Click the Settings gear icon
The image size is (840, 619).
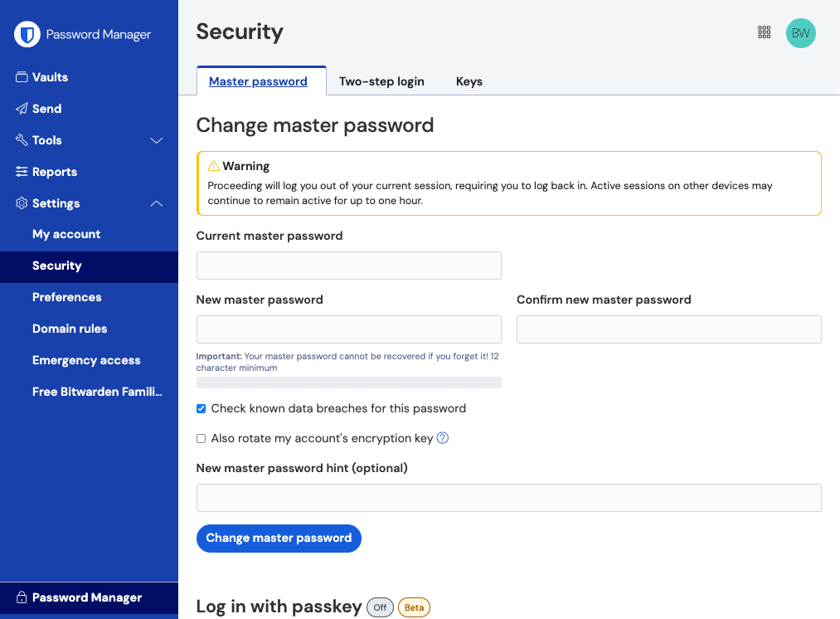[22, 202]
